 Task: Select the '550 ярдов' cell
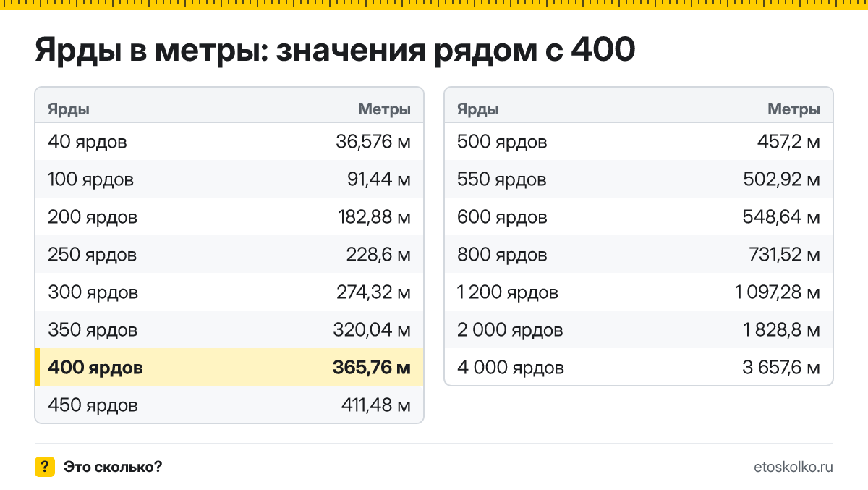tap(502, 179)
